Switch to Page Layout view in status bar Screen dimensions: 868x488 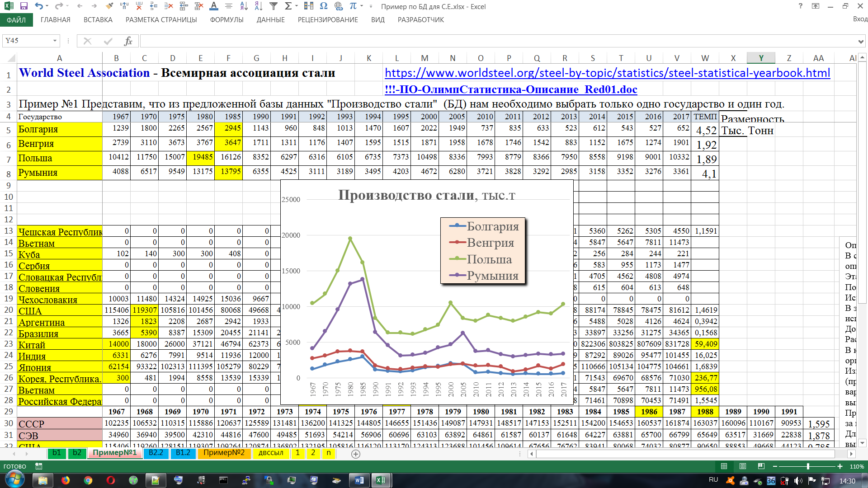coord(742,466)
